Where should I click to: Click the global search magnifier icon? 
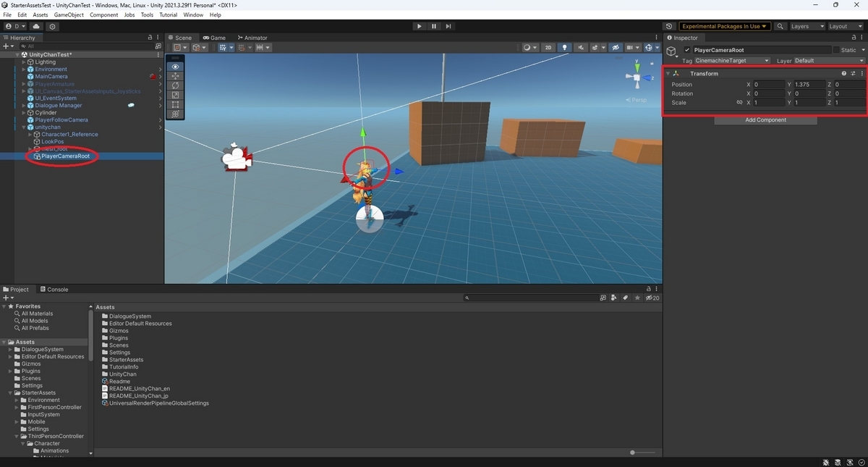(x=780, y=26)
